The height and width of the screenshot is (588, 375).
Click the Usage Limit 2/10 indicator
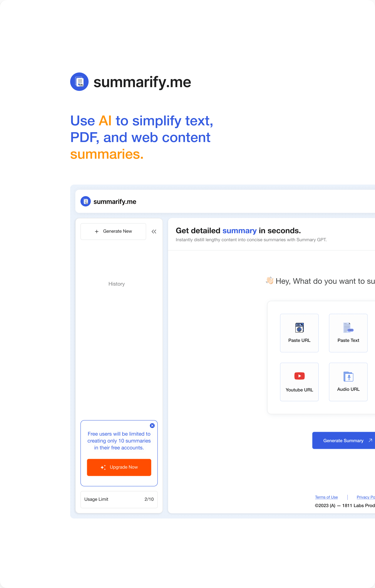(x=119, y=499)
